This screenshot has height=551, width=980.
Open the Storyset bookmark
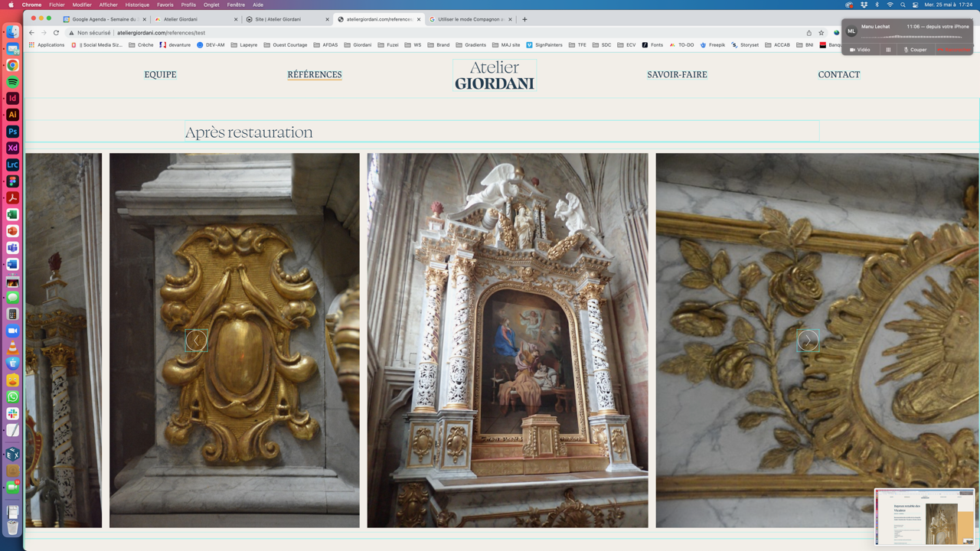point(745,45)
